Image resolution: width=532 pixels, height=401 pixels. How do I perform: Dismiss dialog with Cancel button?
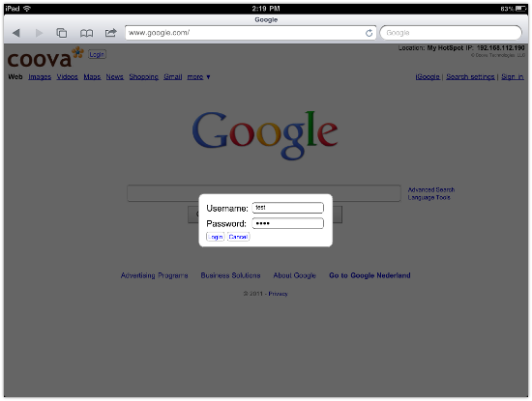238,237
